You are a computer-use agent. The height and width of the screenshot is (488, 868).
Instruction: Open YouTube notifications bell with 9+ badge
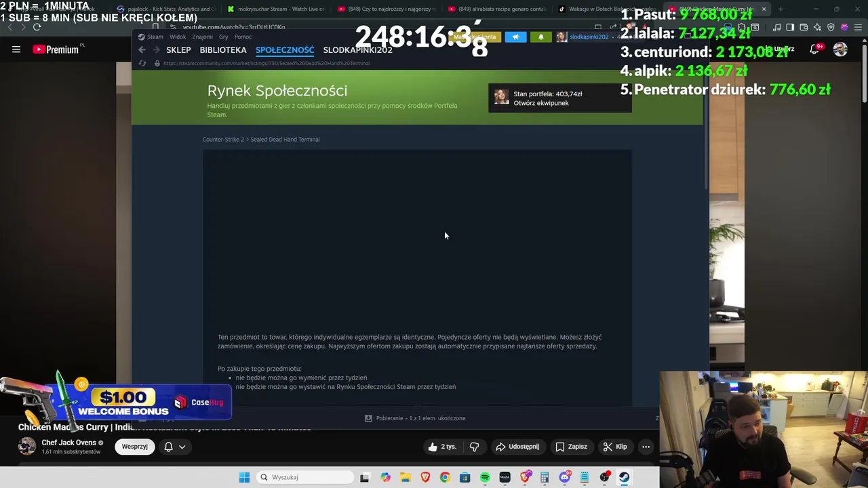pyautogui.click(x=816, y=49)
